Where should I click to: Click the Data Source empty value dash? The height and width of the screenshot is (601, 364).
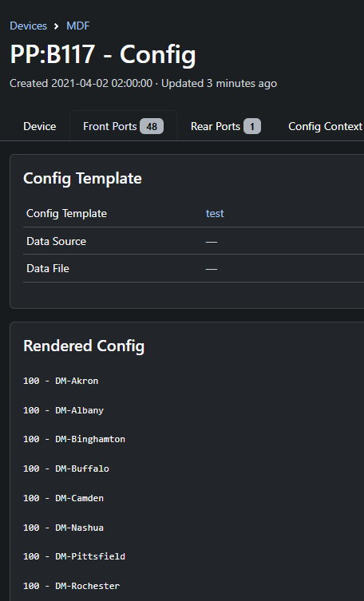pos(211,242)
